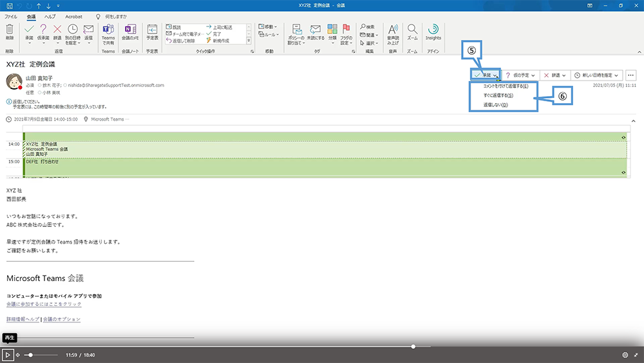Expand the Rules (ルール) dropdown
This screenshot has width=644, height=363.
(269, 35)
